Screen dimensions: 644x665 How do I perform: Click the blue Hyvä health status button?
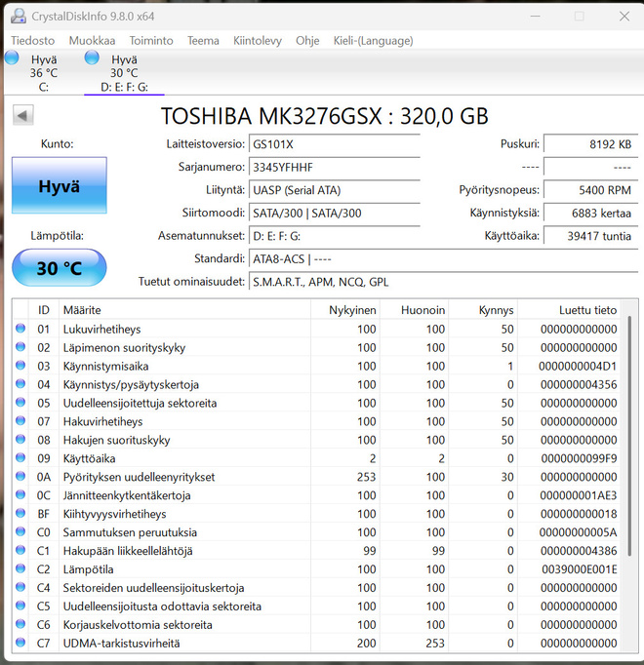[x=60, y=185]
